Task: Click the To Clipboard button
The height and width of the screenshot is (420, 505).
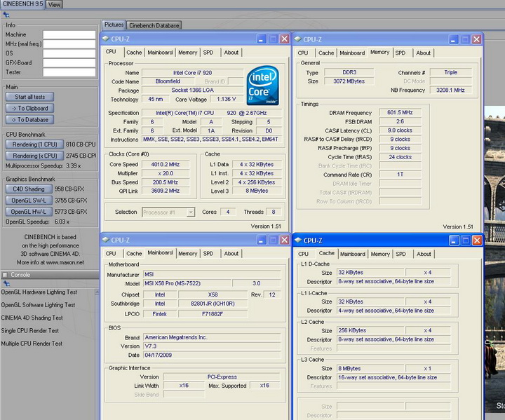Action: (30, 109)
